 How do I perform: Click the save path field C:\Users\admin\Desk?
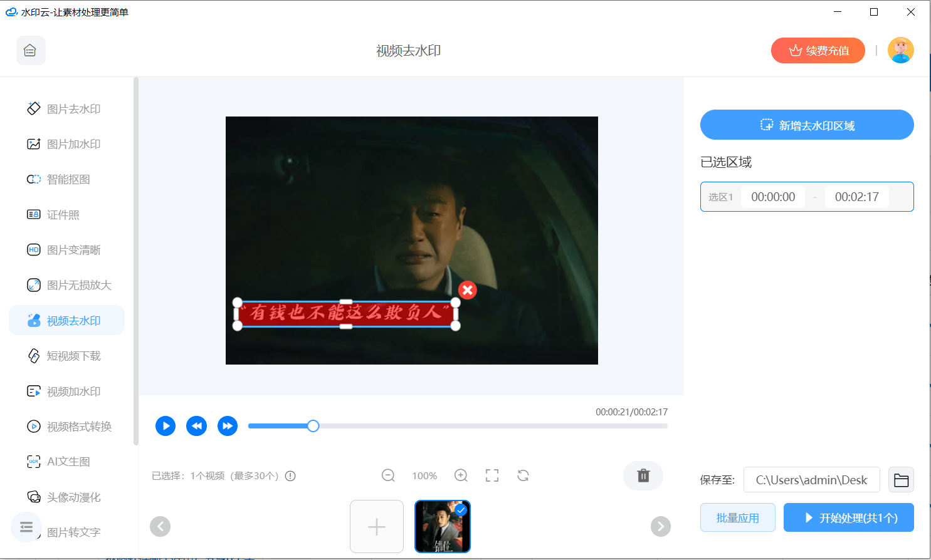click(x=812, y=480)
